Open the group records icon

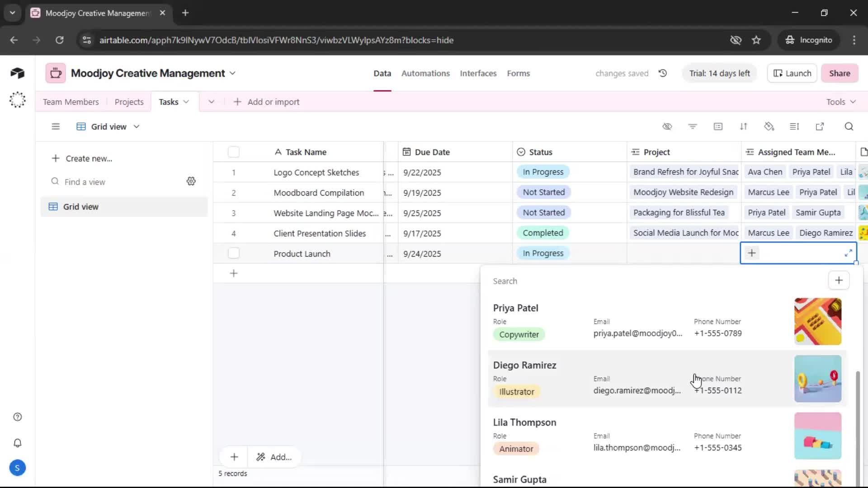pos(718,127)
